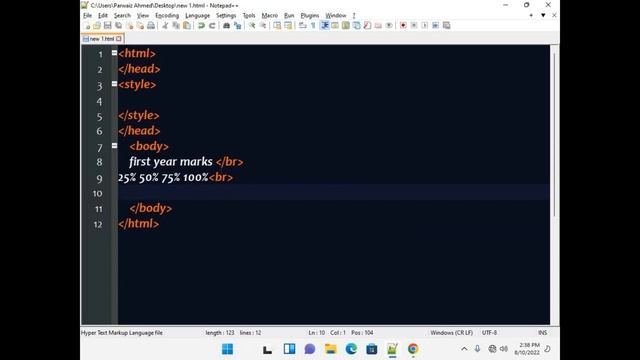Open the Edit menu
640x360 pixels.
click(102, 16)
